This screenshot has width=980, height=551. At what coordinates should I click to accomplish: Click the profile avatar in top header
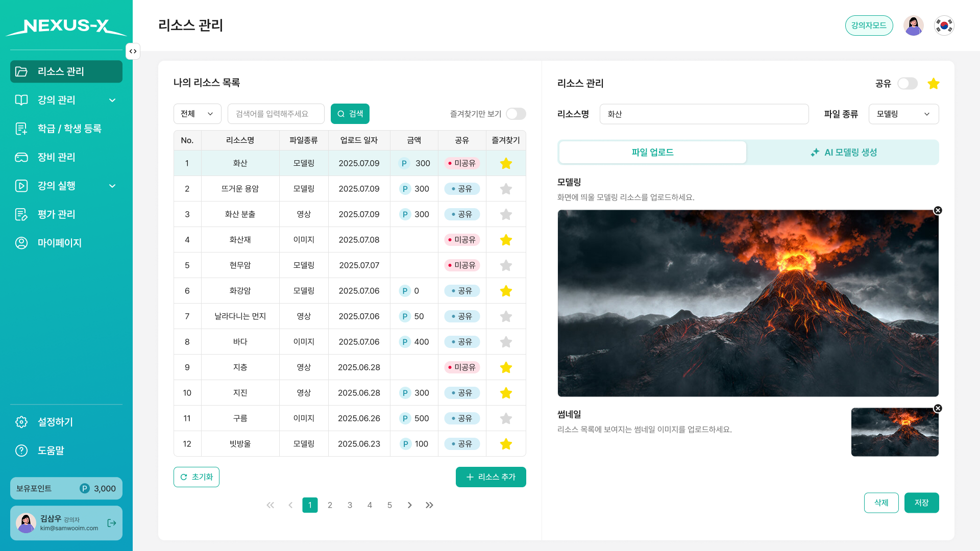[x=913, y=26]
